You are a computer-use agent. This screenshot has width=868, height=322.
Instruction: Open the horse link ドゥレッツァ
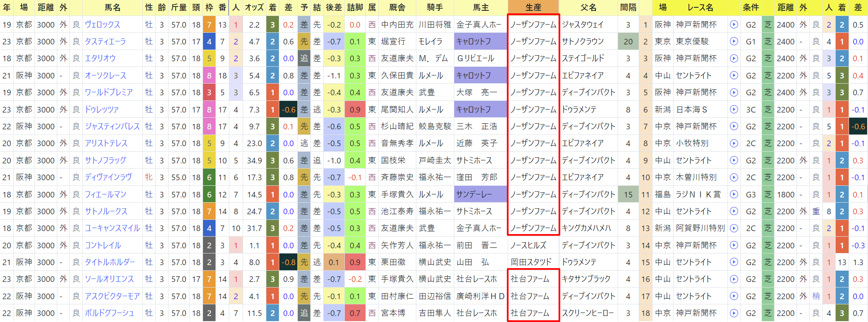tap(102, 109)
